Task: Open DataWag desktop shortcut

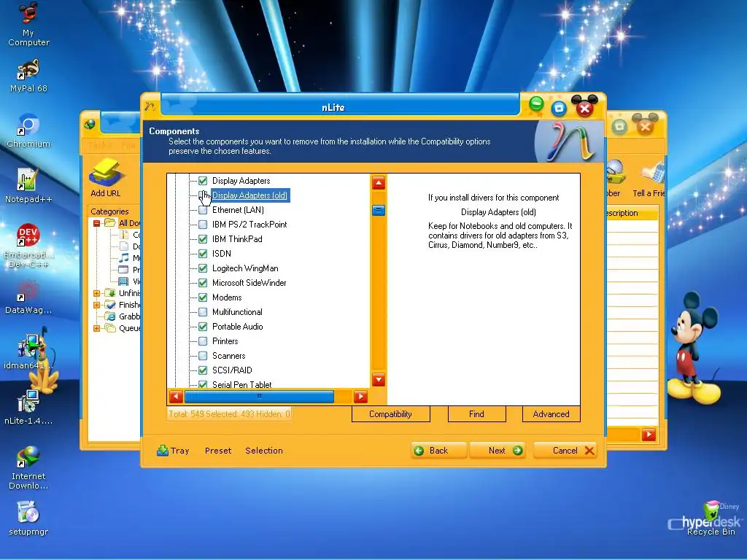Action: click(x=28, y=297)
